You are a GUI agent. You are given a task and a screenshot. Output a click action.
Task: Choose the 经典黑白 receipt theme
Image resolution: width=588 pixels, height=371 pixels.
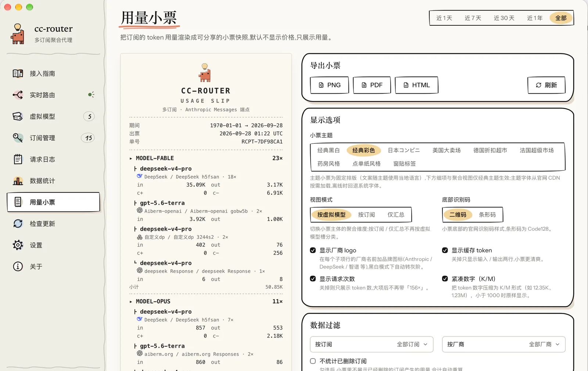pos(329,150)
